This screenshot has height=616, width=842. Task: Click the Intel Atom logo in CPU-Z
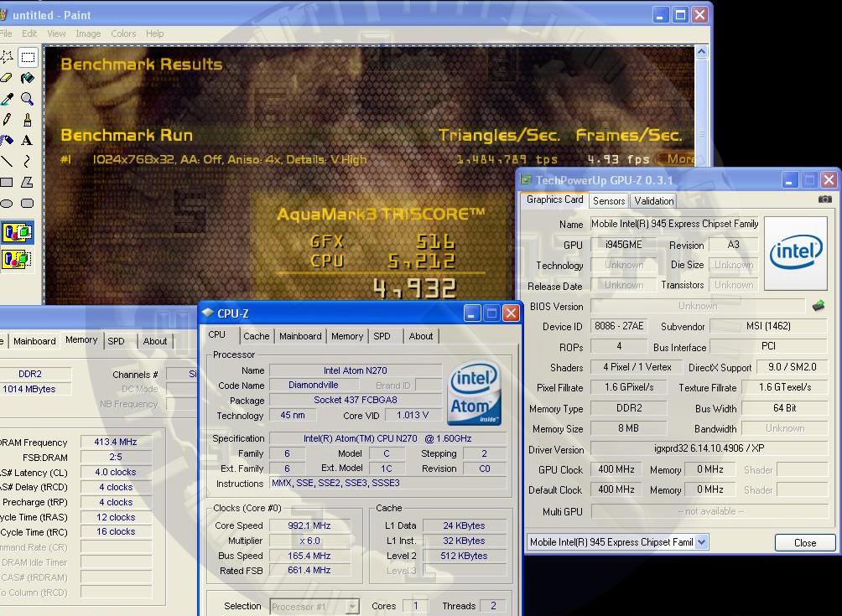pyautogui.click(x=474, y=393)
